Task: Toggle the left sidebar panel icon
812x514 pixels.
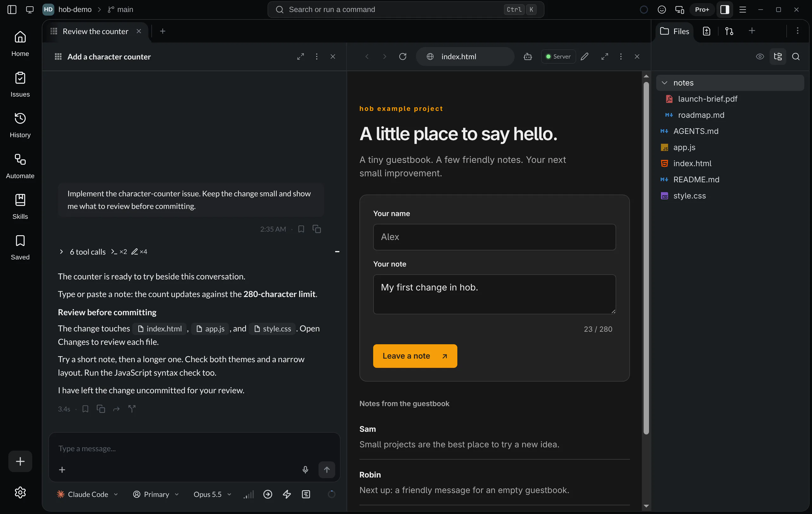Action: (12, 10)
